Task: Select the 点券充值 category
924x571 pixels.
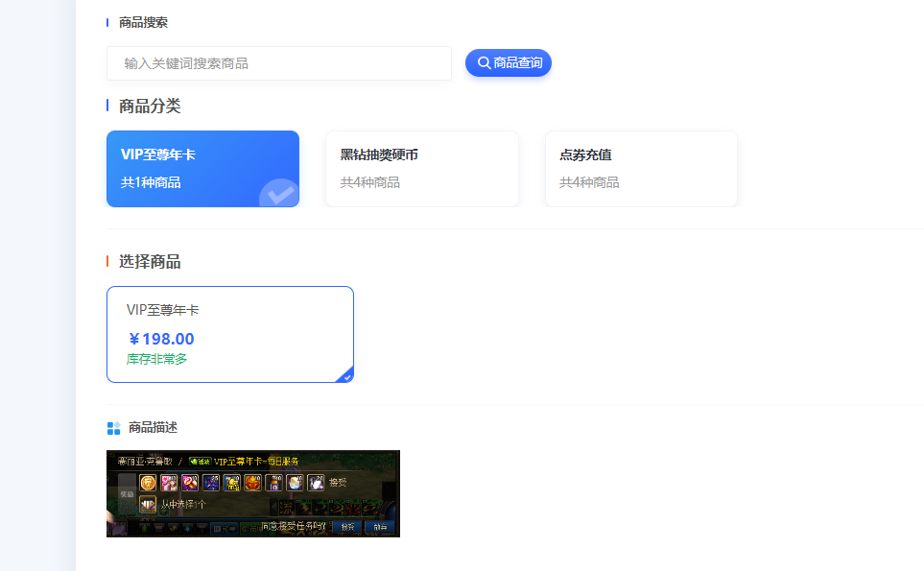Action: click(x=641, y=168)
